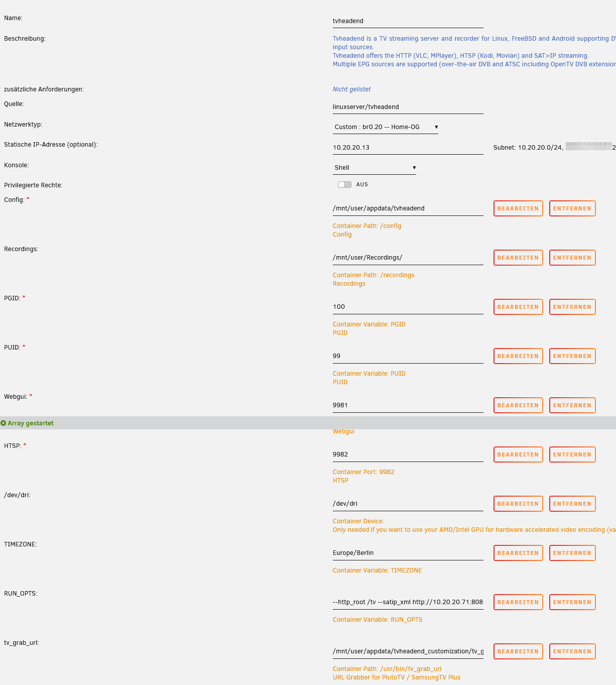Click the Container Path: /recordings text
The width and height of the screenshot is (616, 685).
point(374,275)
